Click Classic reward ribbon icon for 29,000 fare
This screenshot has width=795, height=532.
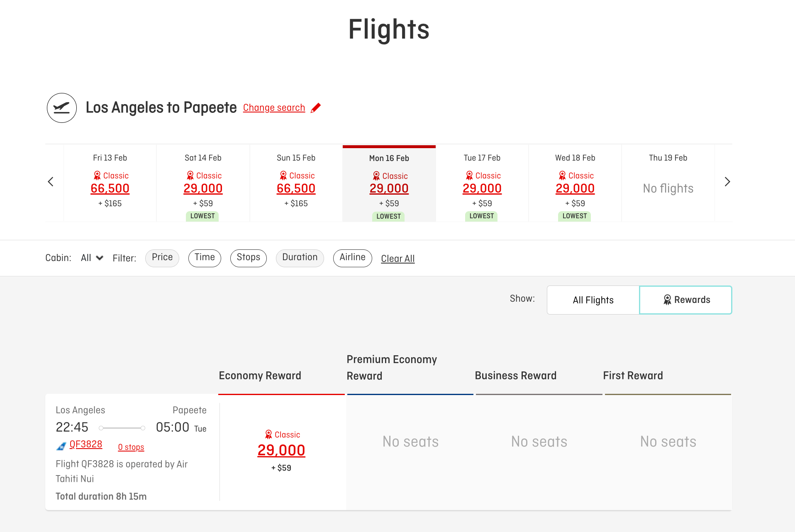(268, 434)
